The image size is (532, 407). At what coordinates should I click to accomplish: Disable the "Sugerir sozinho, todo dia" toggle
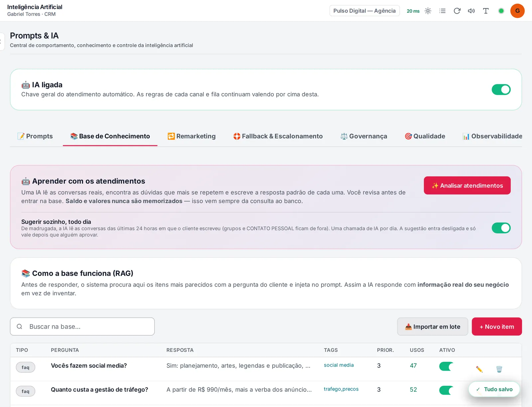501,228
